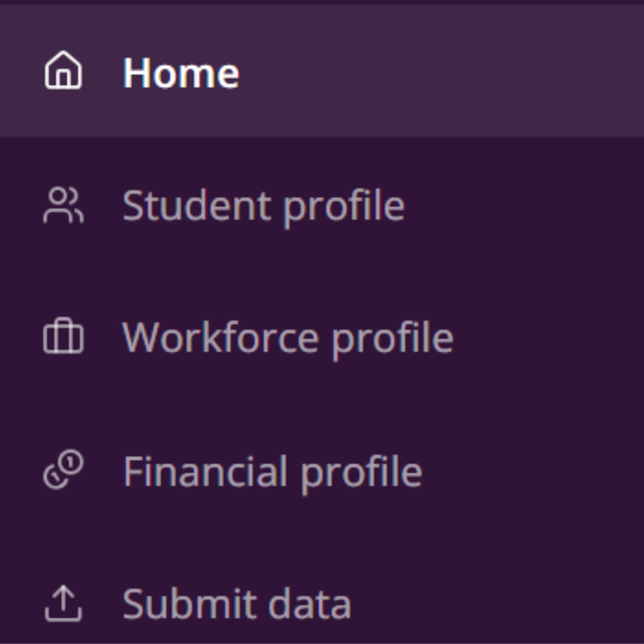Screen dimensions: 644x644
Task: Click the word 'Submit' in the sidebar
Action: click(190, 604)
